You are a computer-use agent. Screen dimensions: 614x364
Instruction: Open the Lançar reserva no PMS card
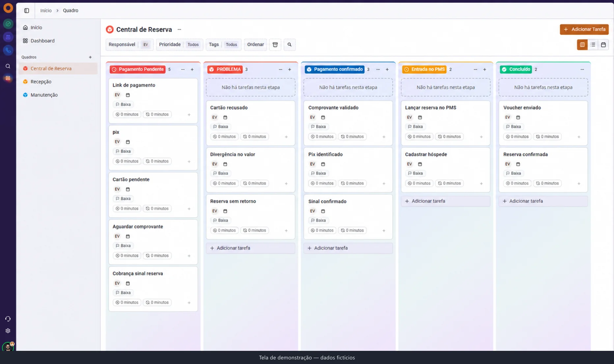click(445, 123)
